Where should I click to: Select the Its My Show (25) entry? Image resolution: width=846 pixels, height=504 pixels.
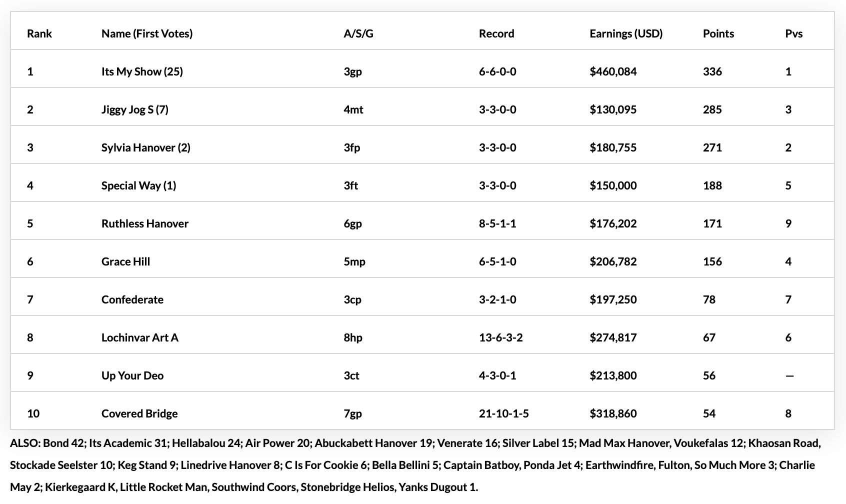click(142, 71)
